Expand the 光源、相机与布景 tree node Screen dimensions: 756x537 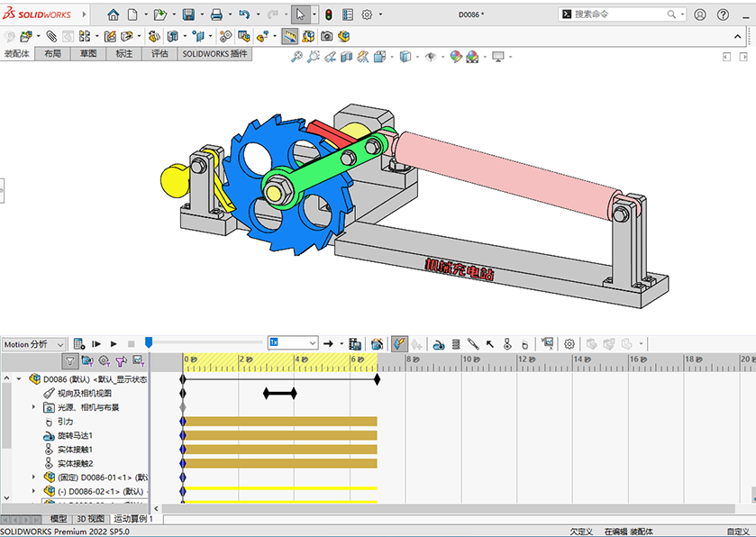[x=35, y=407]
